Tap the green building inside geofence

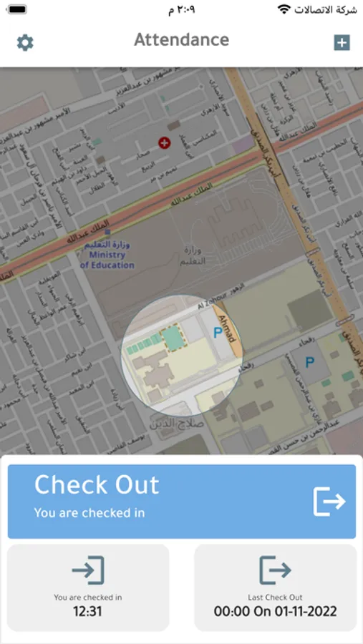173,338
